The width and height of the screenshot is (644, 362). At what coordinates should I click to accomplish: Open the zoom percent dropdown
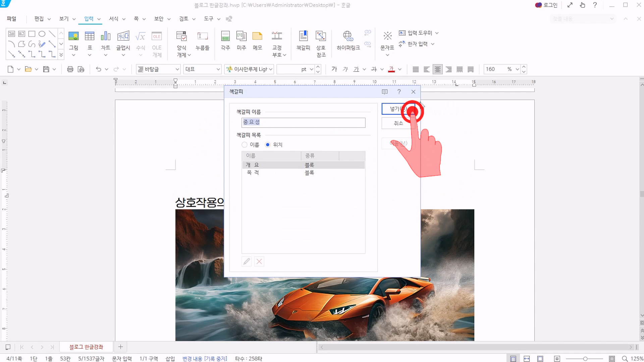(x=517, y=69)
